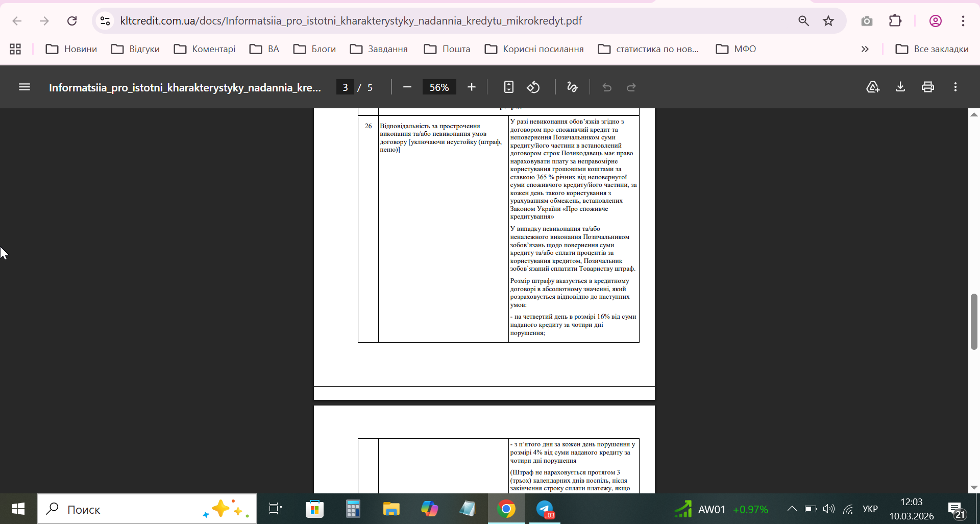Show hidden system tray icons
The height and width of the screenshot is (524, 980).
(x=792, y=509)
